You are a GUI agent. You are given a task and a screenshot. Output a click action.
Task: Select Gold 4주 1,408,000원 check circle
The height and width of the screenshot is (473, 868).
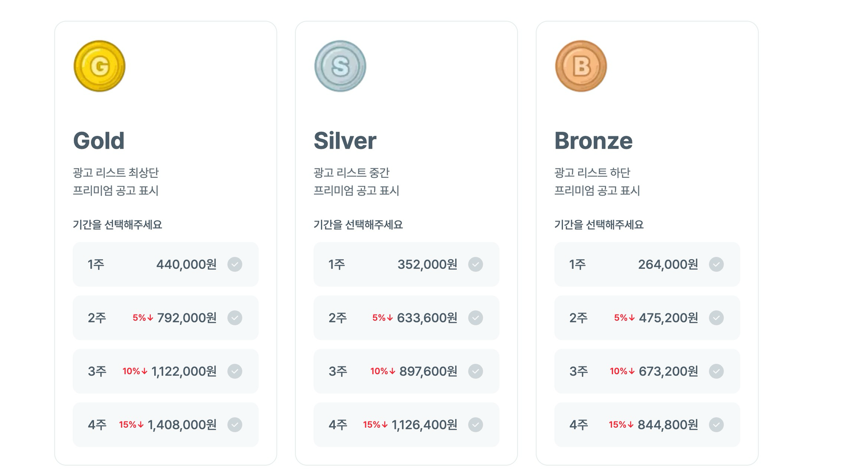click(x=235, y=424)
